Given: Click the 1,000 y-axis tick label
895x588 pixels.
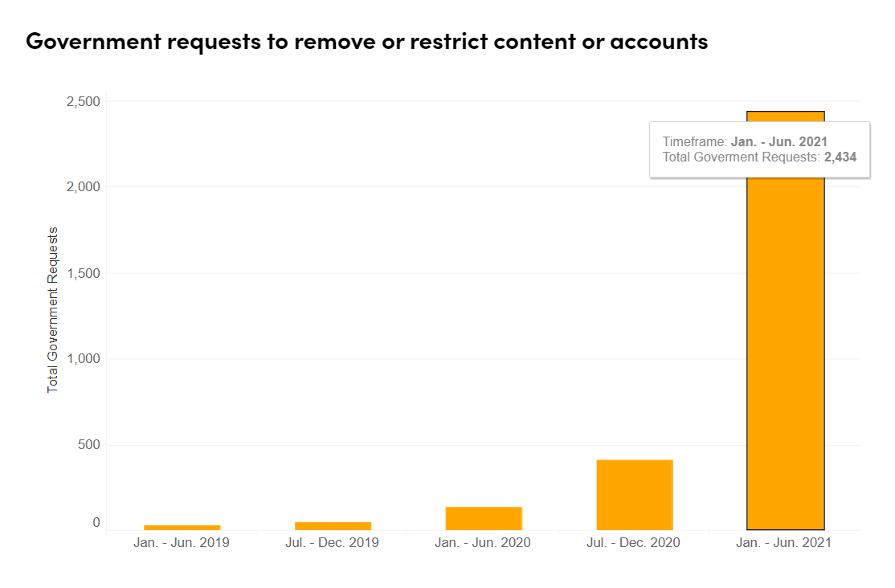Looking at the screenshot, I should [x=84, y=358].
